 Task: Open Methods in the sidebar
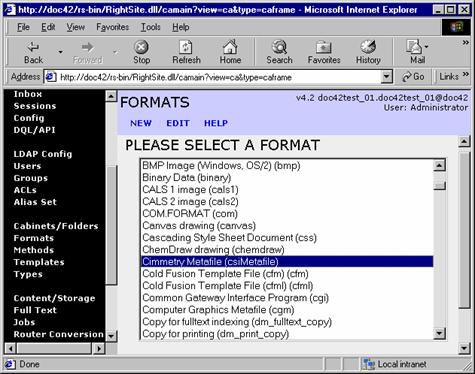[34, 250]
